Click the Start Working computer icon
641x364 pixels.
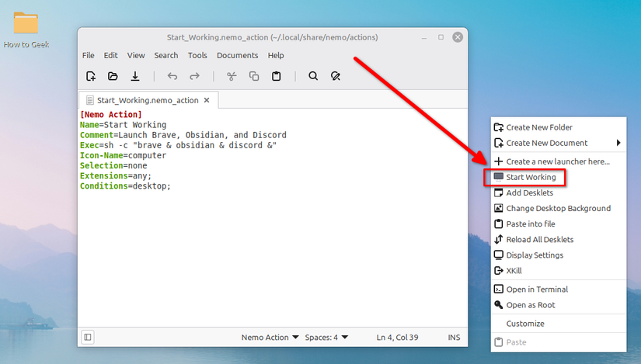click(x=498, y=177)
